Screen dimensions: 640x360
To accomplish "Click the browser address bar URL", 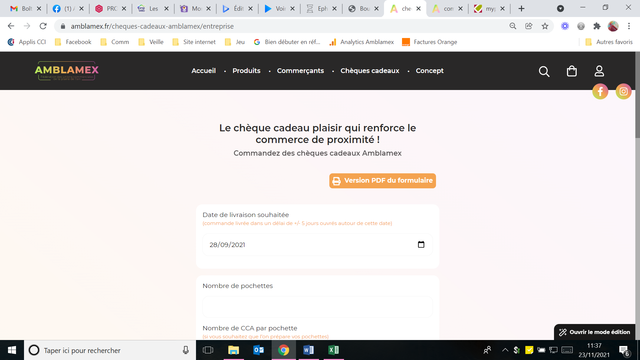I will coord(152,26).
